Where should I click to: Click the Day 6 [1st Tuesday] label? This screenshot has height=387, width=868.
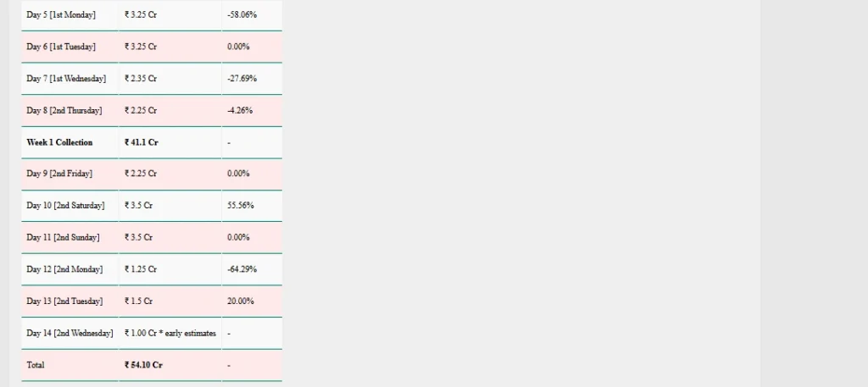(61, 47)
